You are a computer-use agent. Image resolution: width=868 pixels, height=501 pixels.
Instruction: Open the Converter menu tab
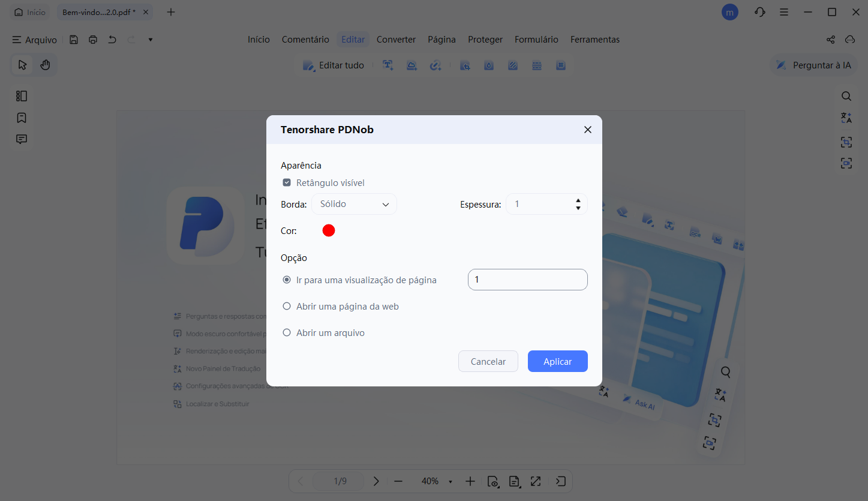pyautogui.click(x=396, y=40)
